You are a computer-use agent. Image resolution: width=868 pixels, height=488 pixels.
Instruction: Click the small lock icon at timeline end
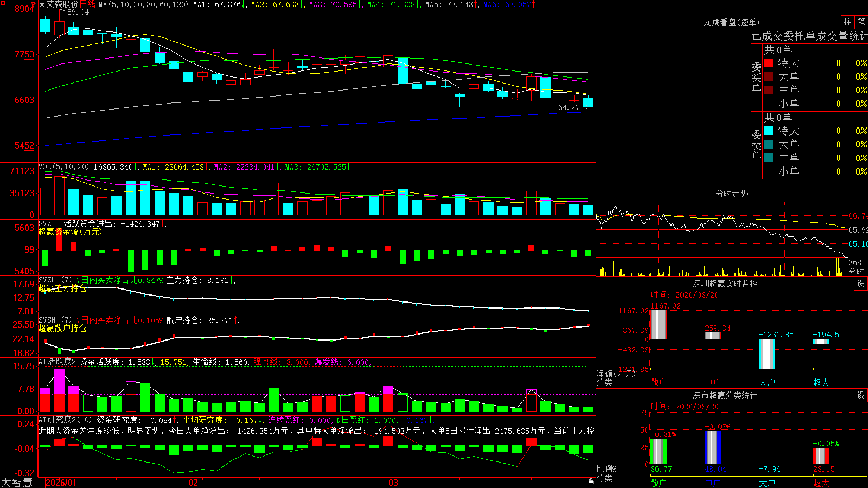click(591, 481)
